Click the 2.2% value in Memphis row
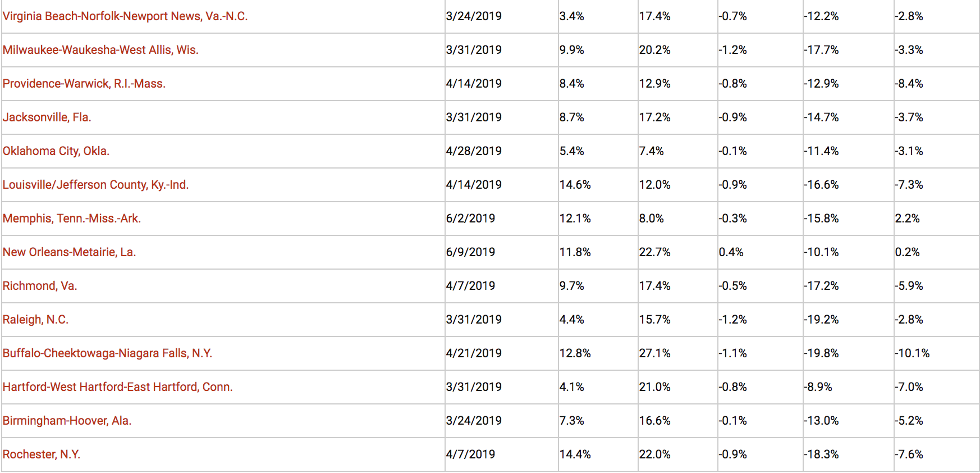Screen dimensions: 980x473 coord(907,219)
